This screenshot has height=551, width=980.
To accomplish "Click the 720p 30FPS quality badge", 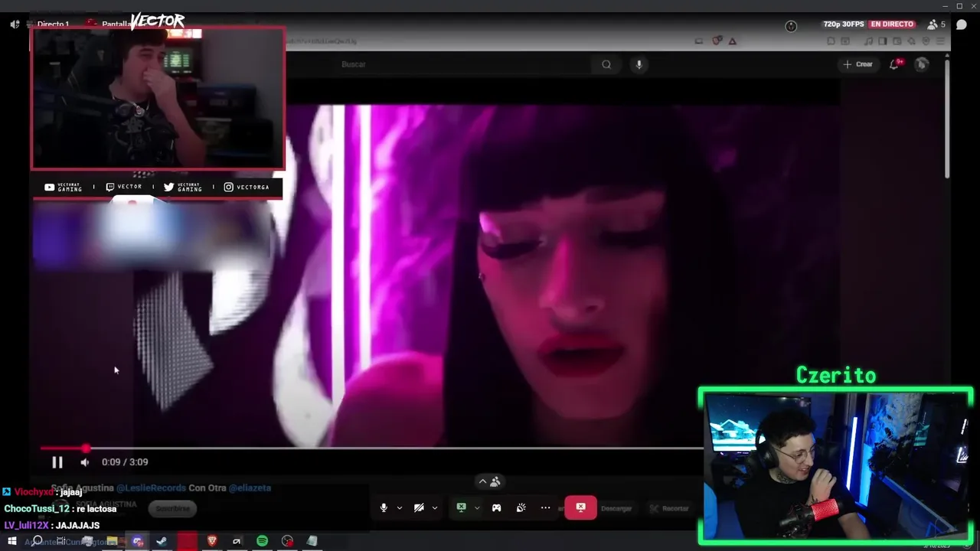I will (x=844, y=24).
